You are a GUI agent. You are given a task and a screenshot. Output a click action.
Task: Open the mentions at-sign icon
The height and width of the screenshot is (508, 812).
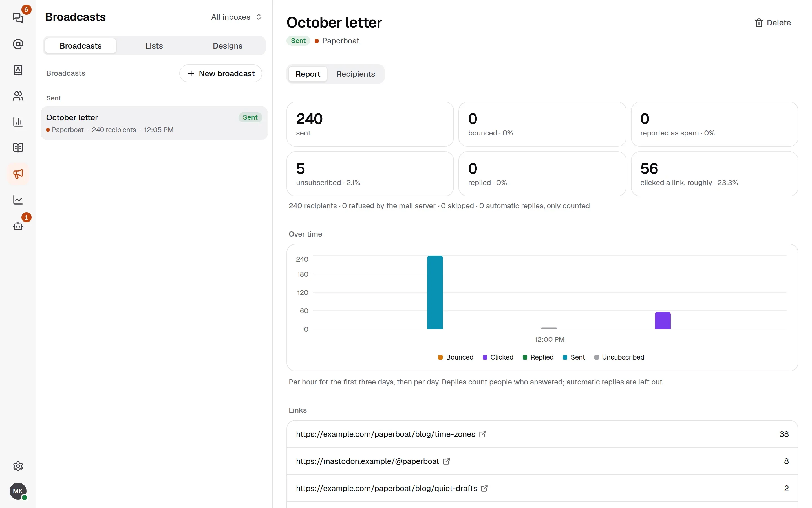coord(18,44)
